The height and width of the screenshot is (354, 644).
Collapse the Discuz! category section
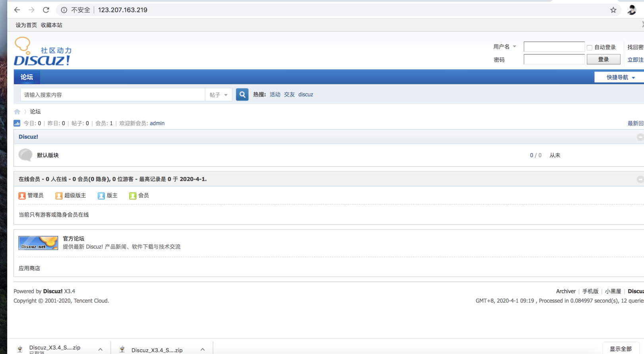pos(640,137)
